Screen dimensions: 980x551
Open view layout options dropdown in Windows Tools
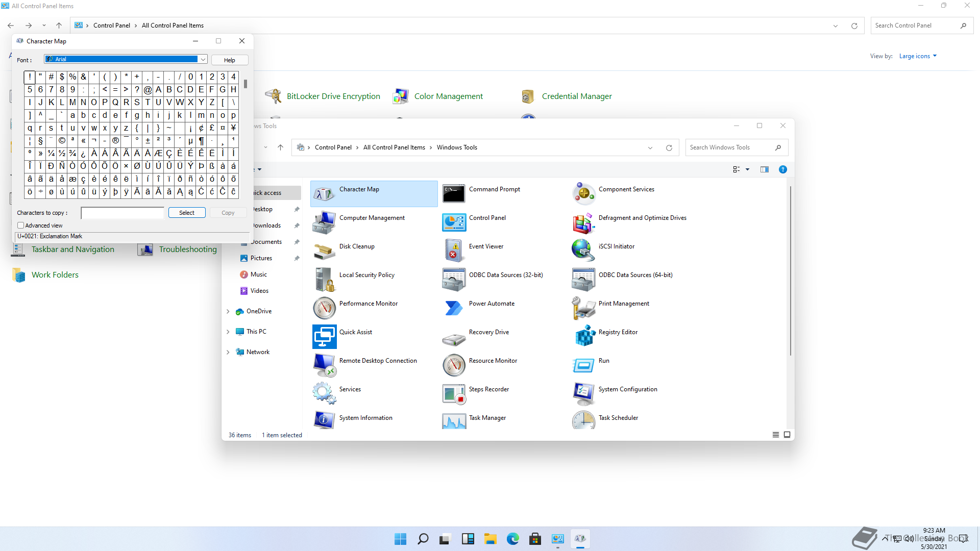tap(748, 169)
